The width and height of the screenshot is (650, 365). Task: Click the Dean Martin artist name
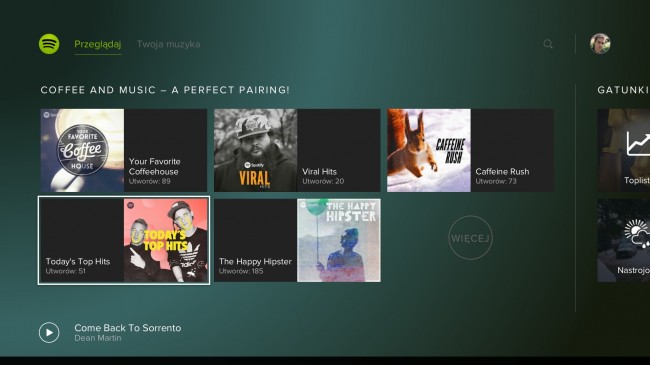click(x=98, y=338)
